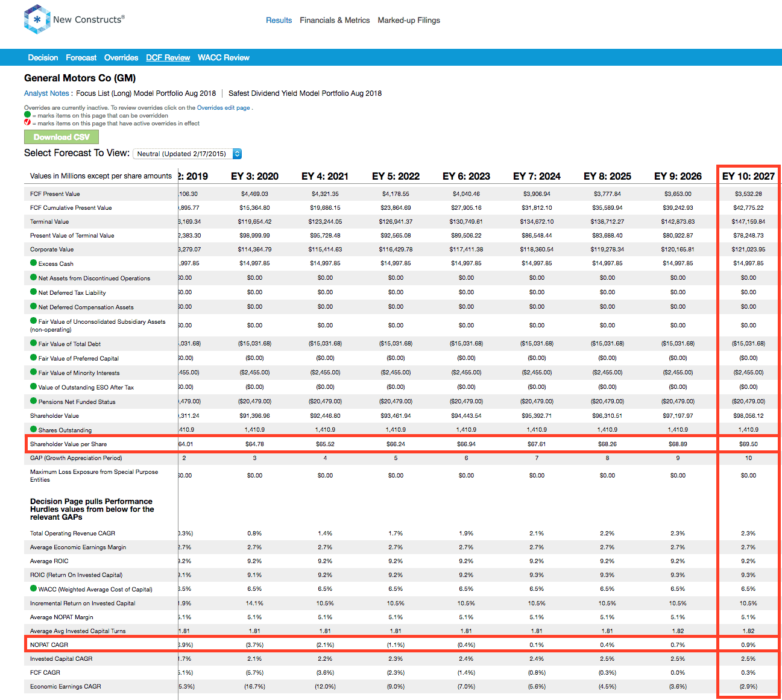Click the red checkmark legend icon for active overrides

27,122
